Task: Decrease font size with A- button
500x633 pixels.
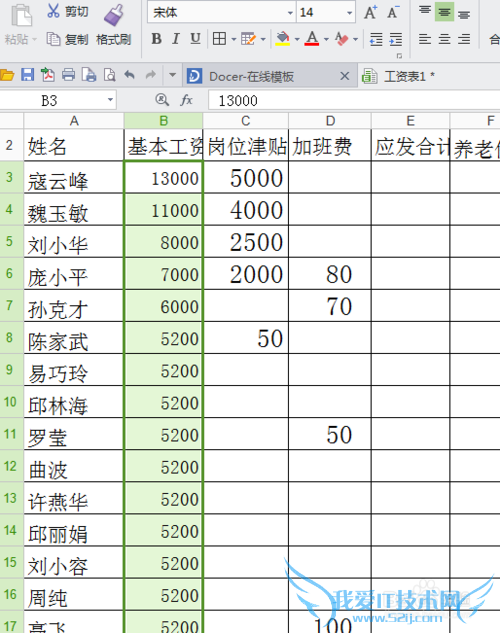Action: pos(393,12)
